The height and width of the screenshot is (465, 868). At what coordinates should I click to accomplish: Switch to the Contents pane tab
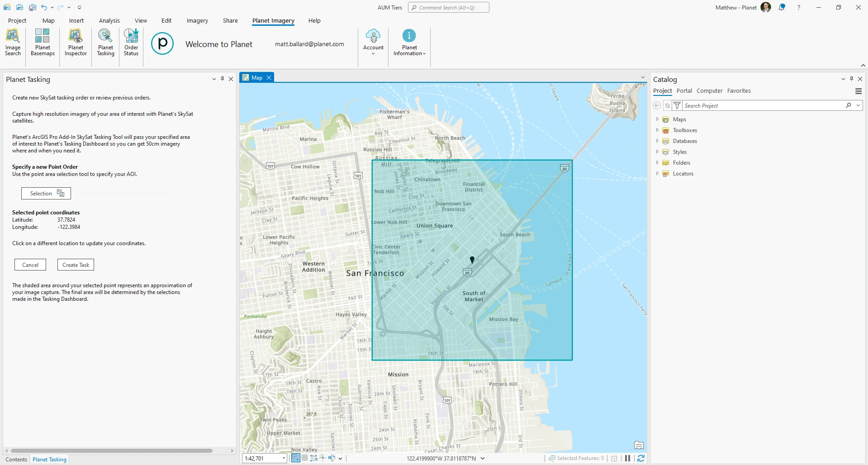(x=16, y=459)
